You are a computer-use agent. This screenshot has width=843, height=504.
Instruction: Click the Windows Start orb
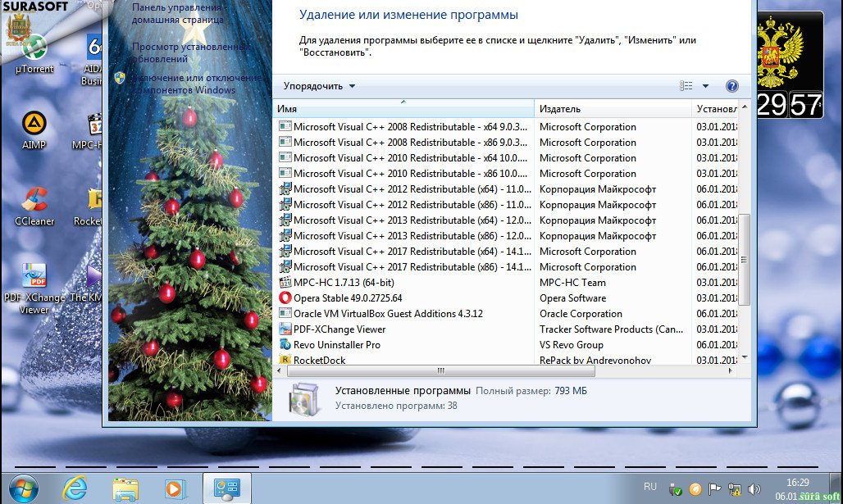coord(24,488)
